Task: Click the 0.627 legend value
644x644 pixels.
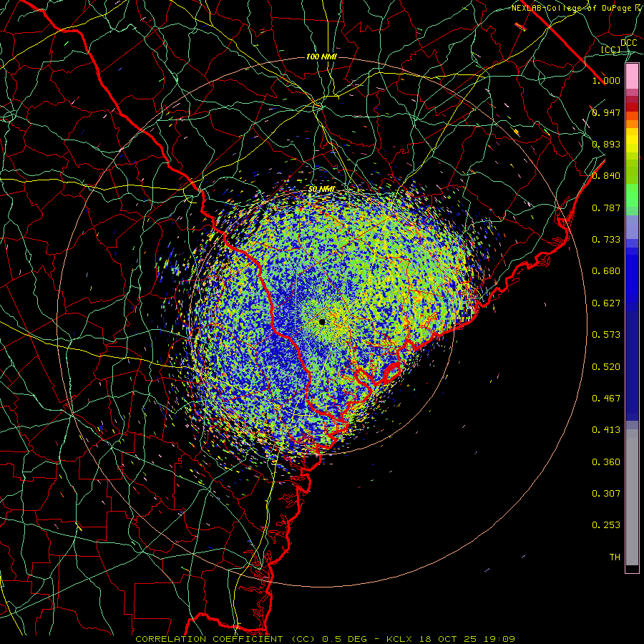Action: (606, 303)
